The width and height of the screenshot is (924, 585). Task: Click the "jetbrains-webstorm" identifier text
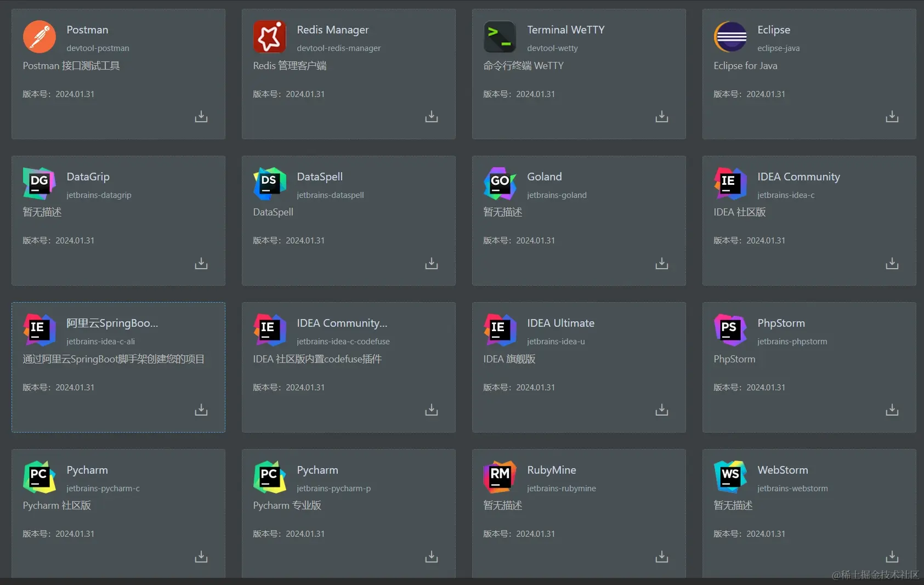click(x=793, y=489)
